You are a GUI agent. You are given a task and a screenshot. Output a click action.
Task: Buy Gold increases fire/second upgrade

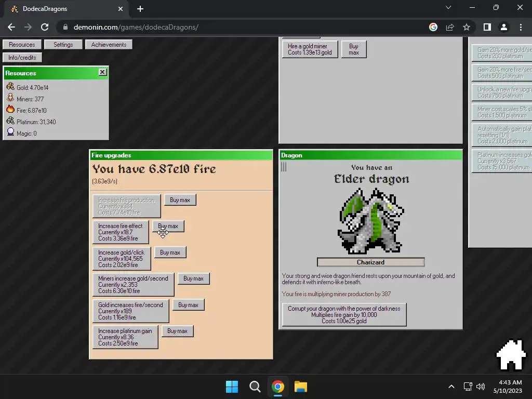tap(130, 311)
